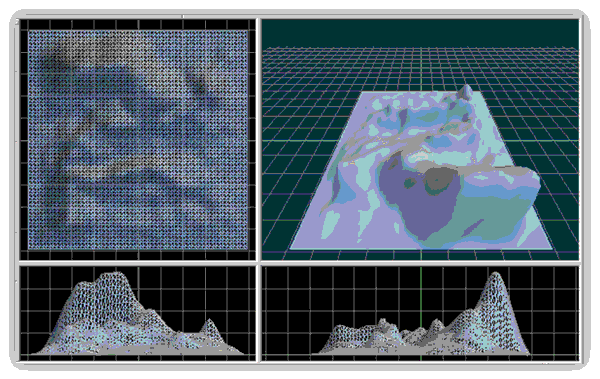Click the dark teal sky above the horizon grid
Viewport: 600px width, 379px height.
(x=420, y=33)
